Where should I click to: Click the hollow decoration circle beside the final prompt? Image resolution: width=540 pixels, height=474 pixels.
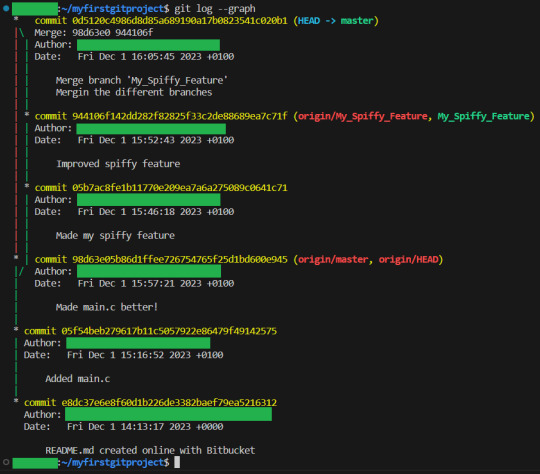pos(6,462)
